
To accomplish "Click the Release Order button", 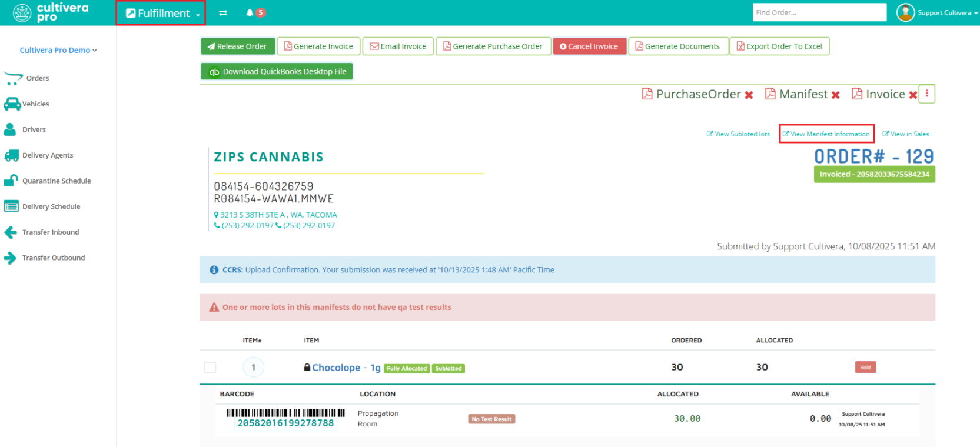I will click(x=237, y=46).
